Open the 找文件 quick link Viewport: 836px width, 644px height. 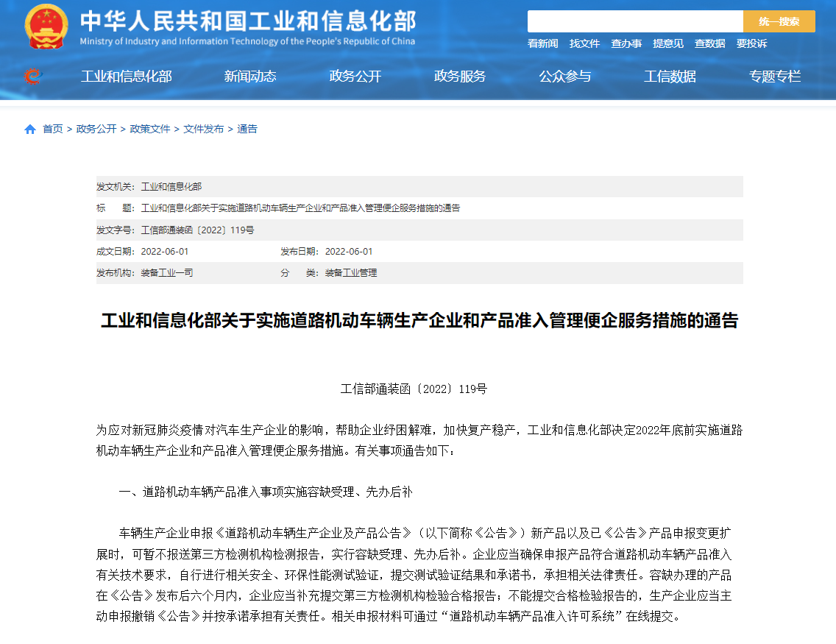[x=584, y=43]
